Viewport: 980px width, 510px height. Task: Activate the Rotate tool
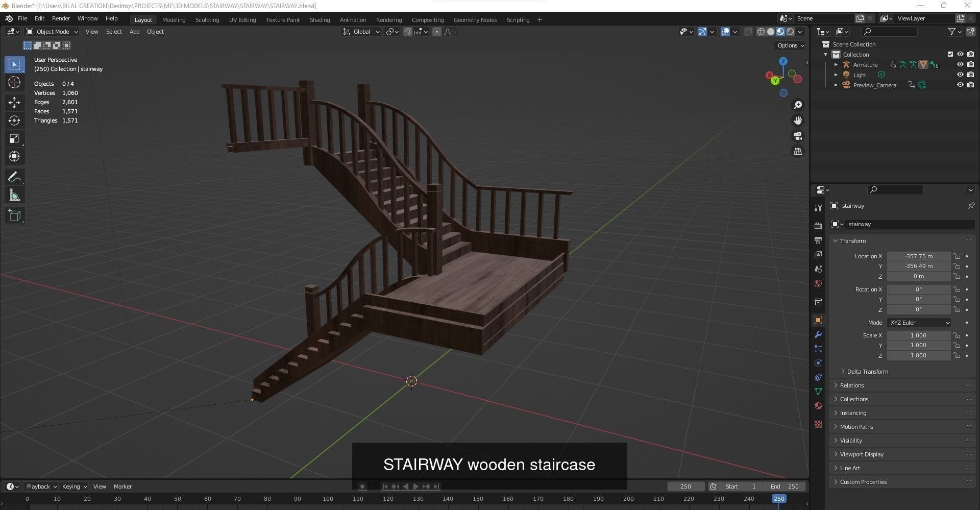point(14,120)
